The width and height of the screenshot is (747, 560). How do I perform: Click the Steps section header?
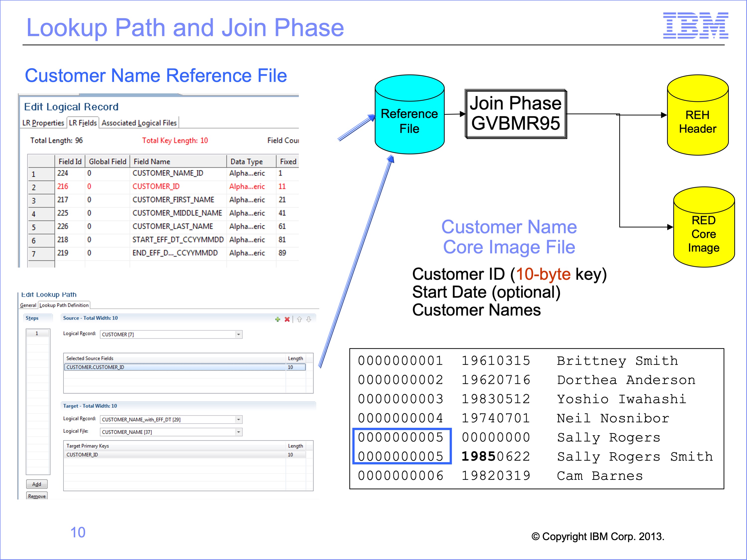coord(32,318)
